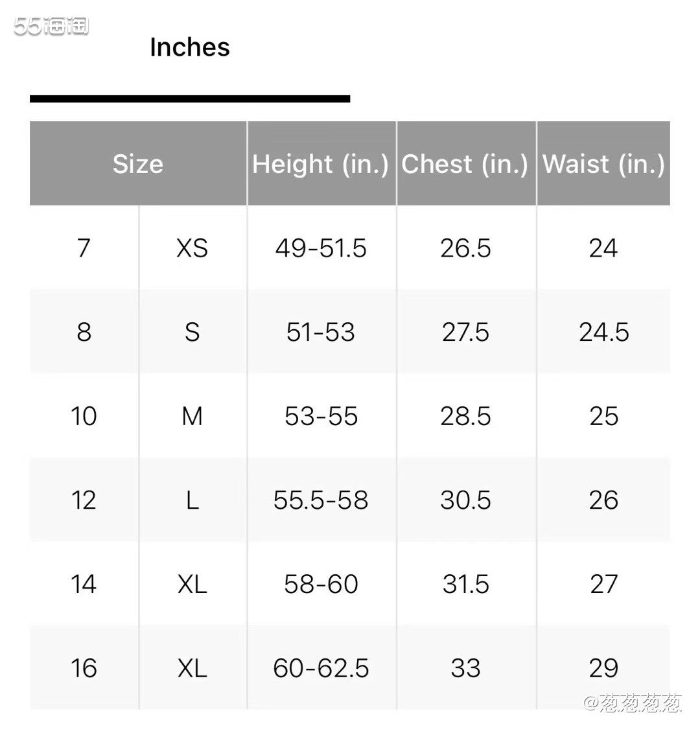The image size is (700, 733).
Task: Click the black underline below Inches
Action: tap(190, 99)
